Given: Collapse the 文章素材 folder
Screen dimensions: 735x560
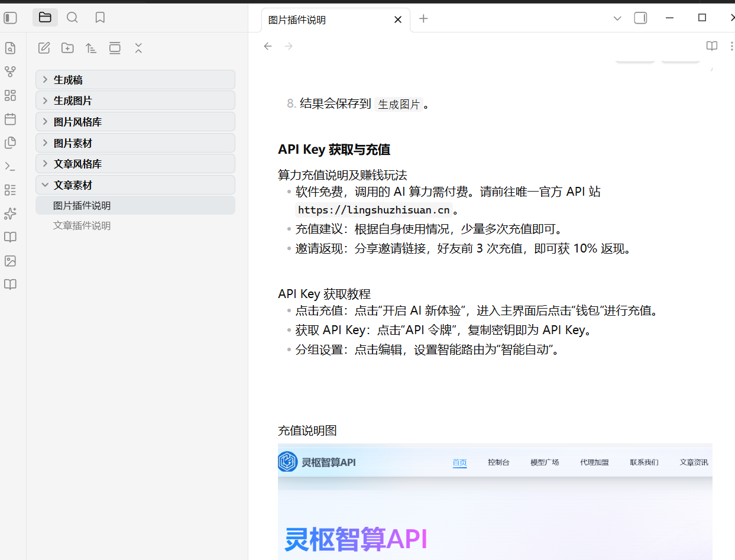Looking at the screenshot, I should [x=135, y=185].
